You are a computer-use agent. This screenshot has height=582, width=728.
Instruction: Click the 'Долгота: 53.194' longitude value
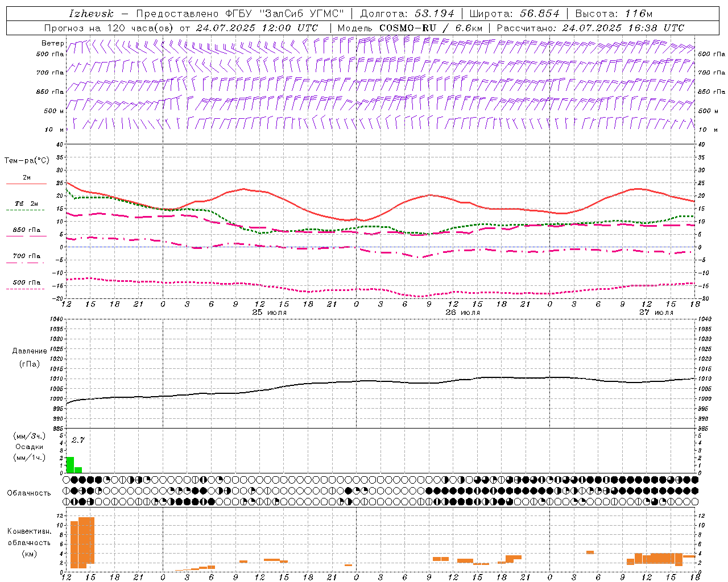[407, 14]
